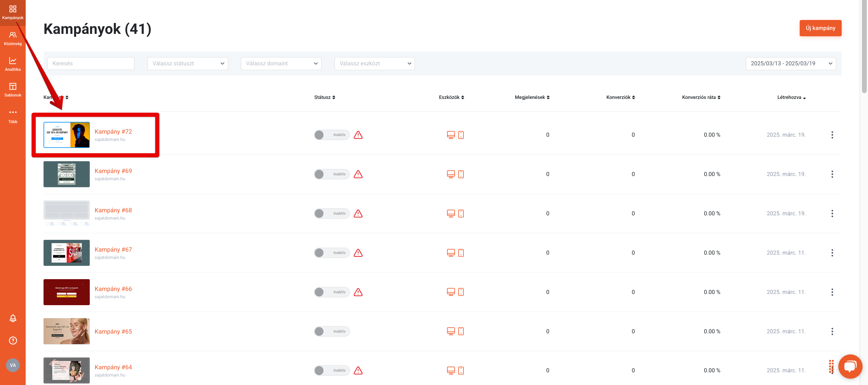Sort by the Eszközök column
Image resolution: width=868 pixels, height=385 pixels.
[452, 97]
